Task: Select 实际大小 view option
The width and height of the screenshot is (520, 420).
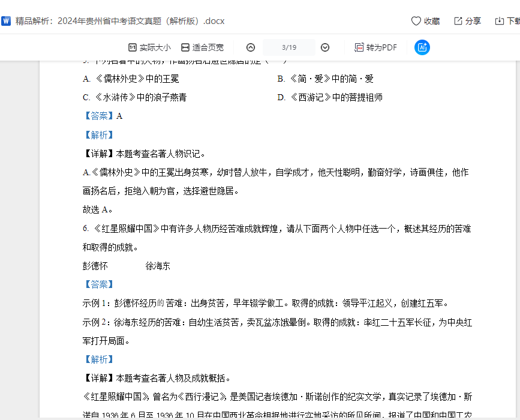Action: pos(155,47)
